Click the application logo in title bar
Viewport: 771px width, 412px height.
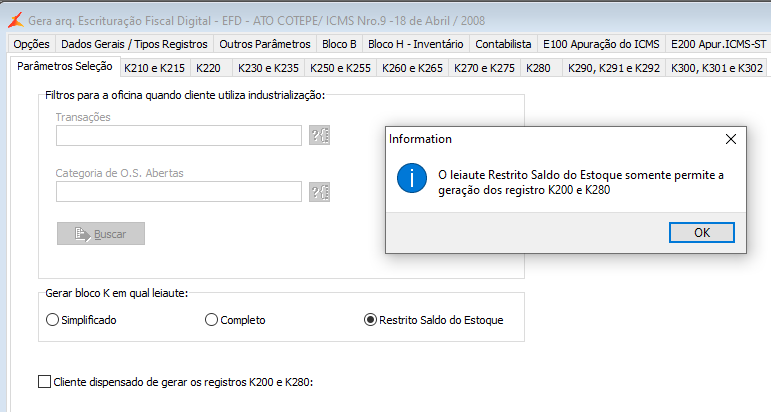pyautogui.click(x=12, y=20)
